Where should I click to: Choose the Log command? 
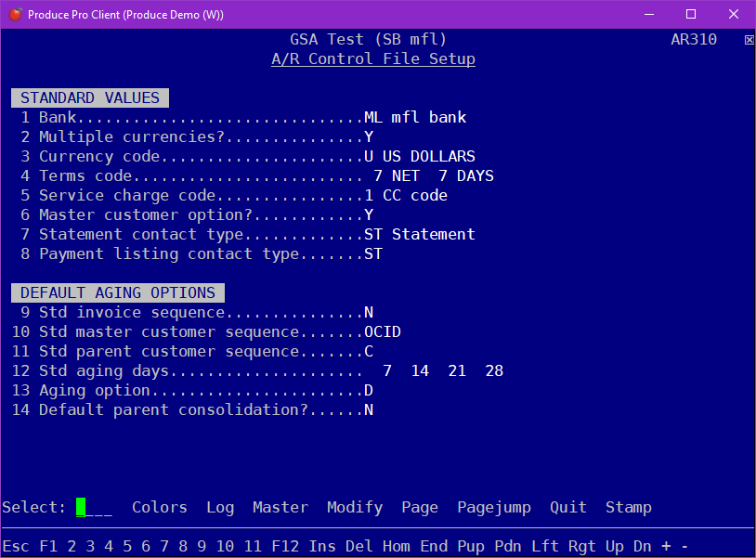(220, 508)
